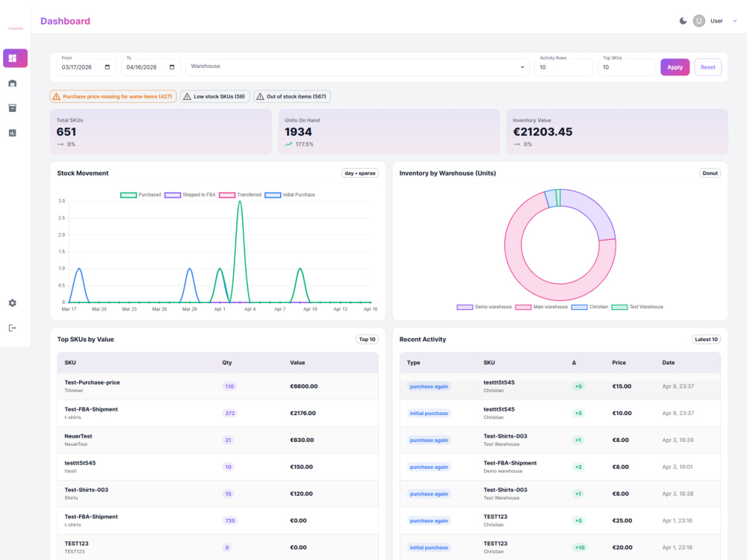Click the initial purchase tag at €10.00
This screenshot has height=560, width=747.
[x=429, y=414]
